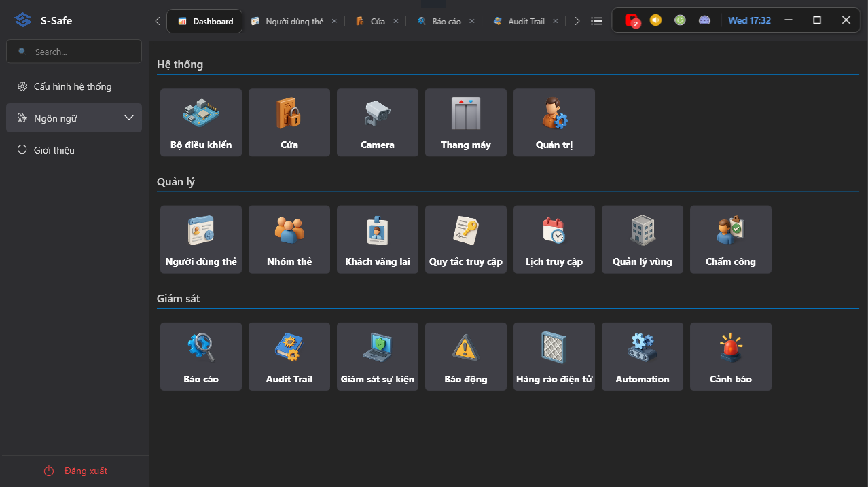The width and height of the screenshot is (868, 487).
Task: Open the Bộ điều khiển controller module
Action: pos(201,122)
